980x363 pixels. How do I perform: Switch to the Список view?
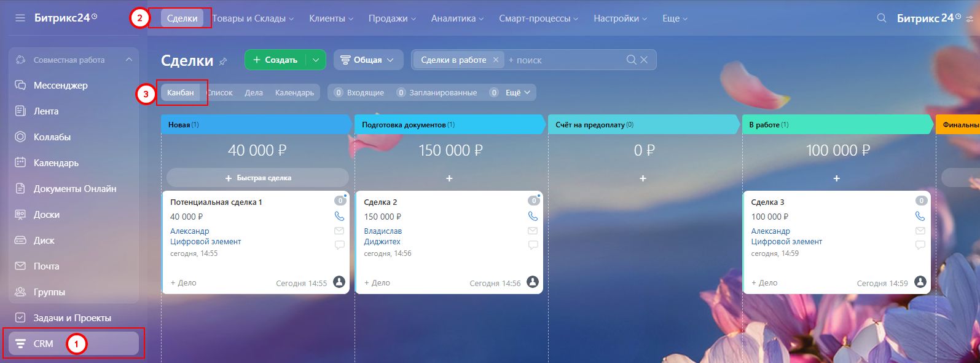(220, 92)
